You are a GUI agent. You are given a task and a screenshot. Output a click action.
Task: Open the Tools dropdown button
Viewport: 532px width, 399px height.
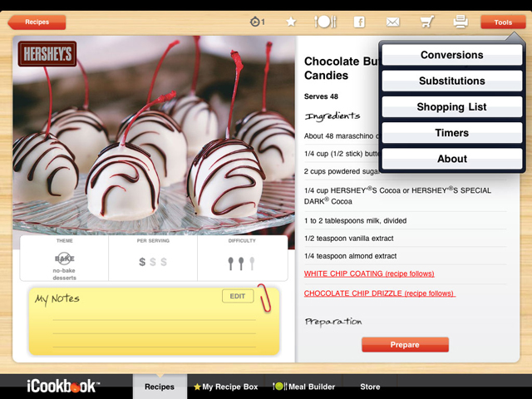(x=503, y=22)
